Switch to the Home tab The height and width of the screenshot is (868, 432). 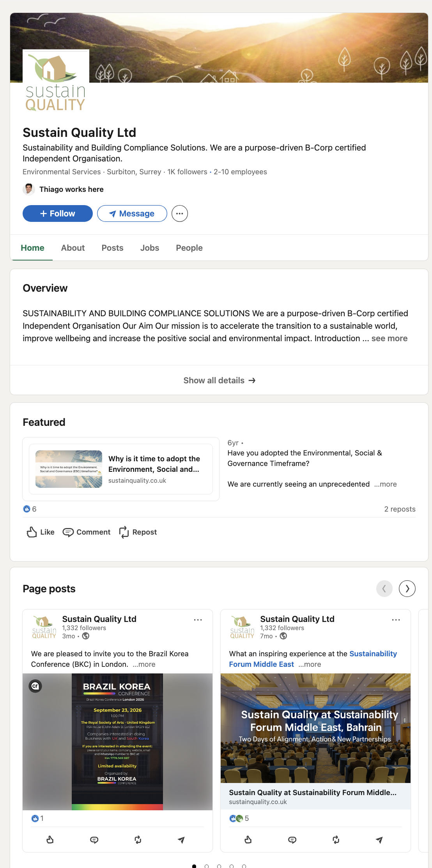point(32,248)
